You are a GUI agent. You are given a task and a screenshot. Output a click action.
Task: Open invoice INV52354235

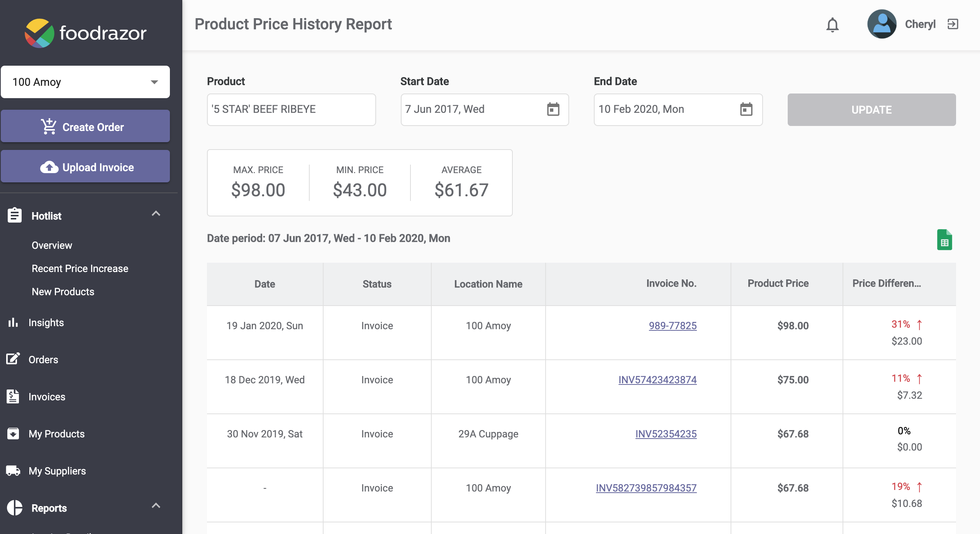click(x=665, y=434)
